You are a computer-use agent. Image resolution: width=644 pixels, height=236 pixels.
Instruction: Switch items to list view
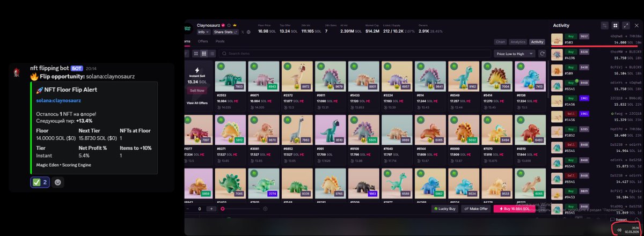coord(213,54)
